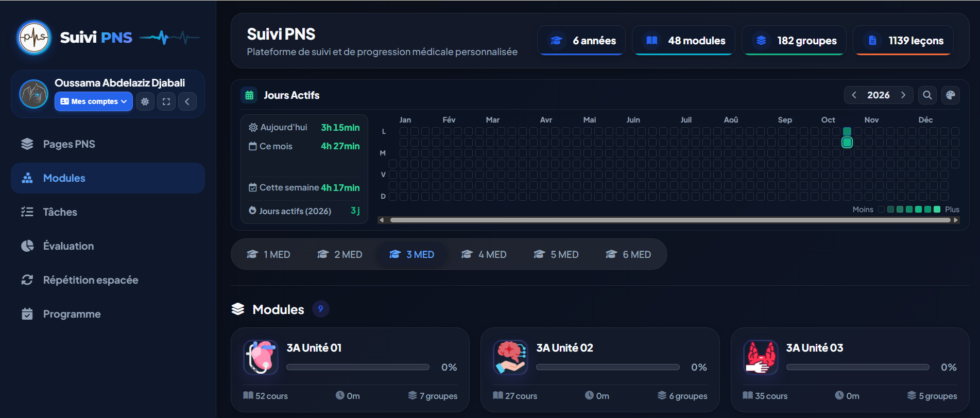Click the 1139 leçons stat badge
Image resolution: width=980 pixels, height=418 pixels.
tap(903, 40)
